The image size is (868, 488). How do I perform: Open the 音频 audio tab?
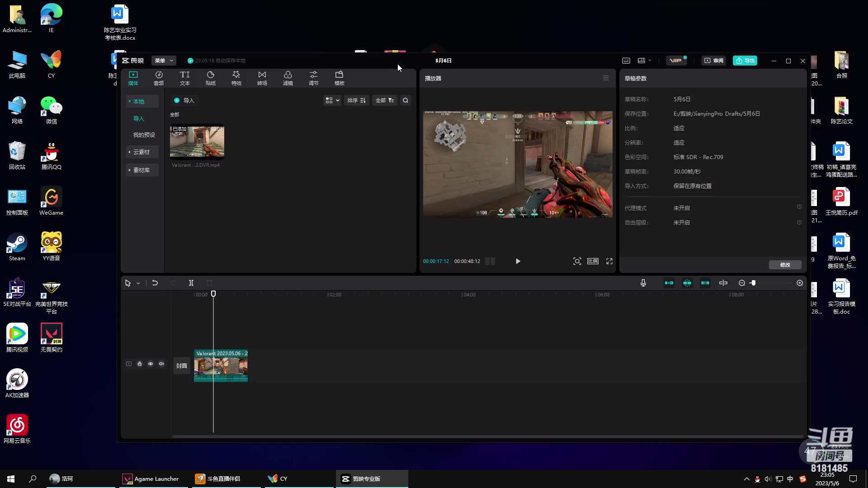159,78
